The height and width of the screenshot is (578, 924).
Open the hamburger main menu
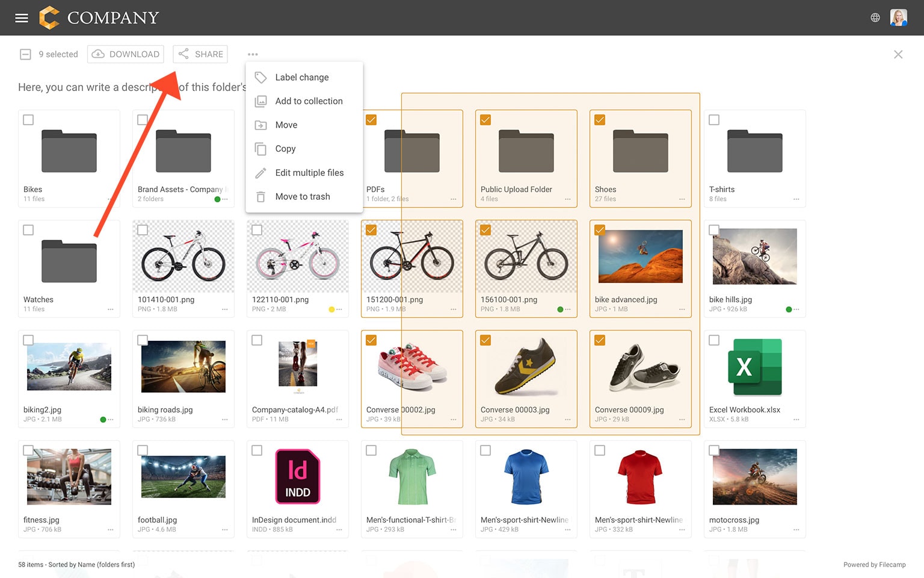pos(22,18)
